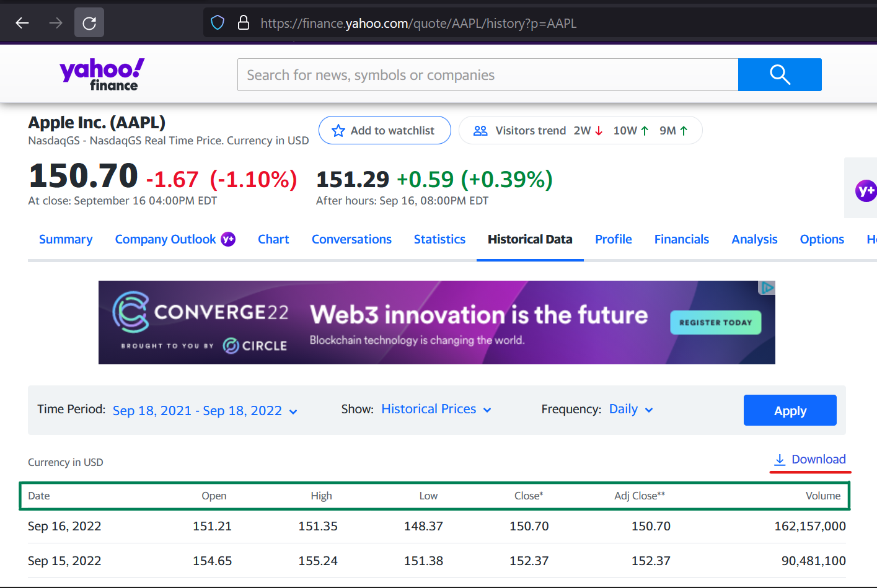Reload the page with refresh icon

(89, 23)
